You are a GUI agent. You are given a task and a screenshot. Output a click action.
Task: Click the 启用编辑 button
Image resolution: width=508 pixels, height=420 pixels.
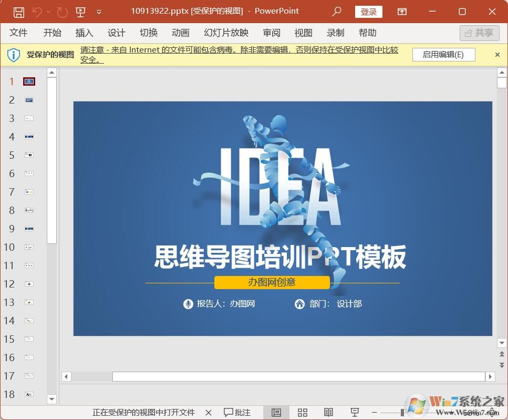(443, 54)
